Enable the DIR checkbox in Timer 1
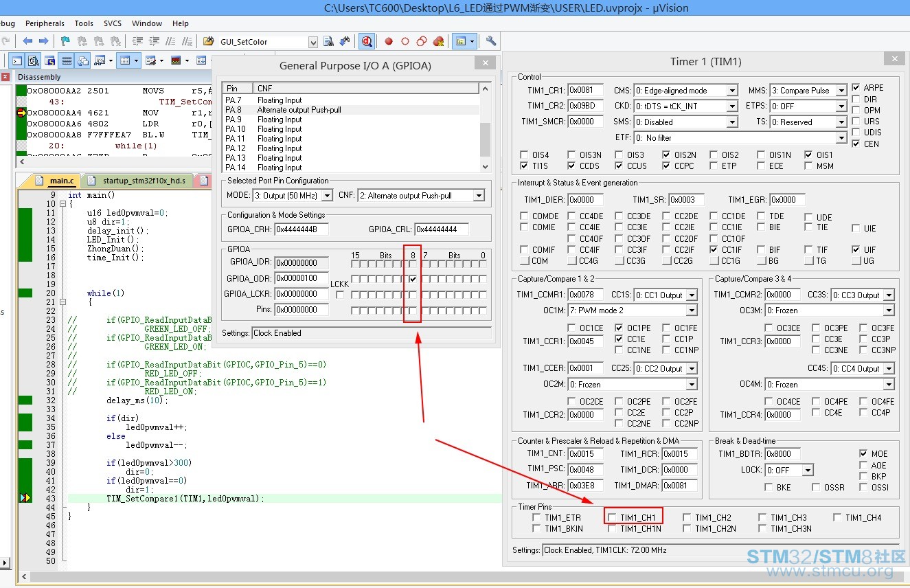The height and width of the screenshot is (588, 910). (856, 99)
